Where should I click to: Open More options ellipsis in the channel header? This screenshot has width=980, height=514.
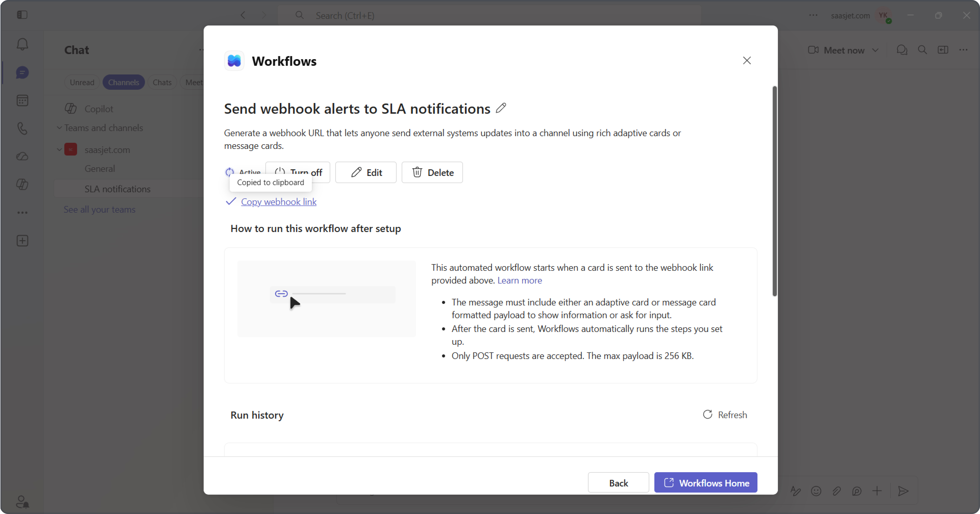pos(963,50)
